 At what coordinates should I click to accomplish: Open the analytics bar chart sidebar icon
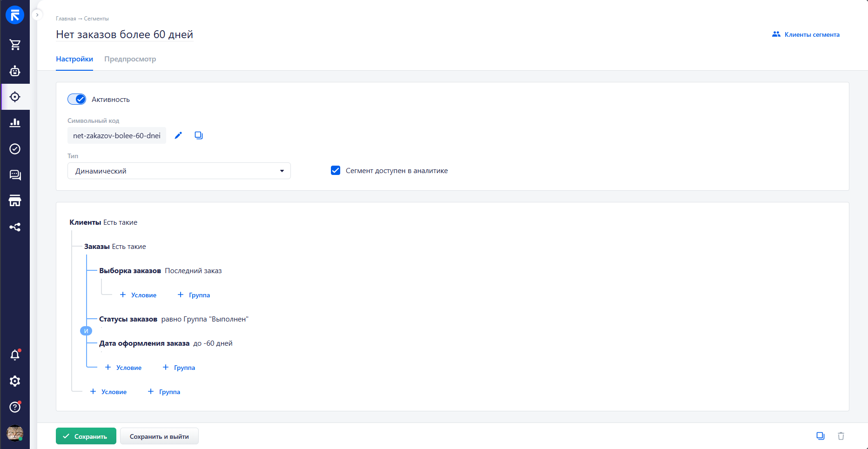[x=15, y=123]
